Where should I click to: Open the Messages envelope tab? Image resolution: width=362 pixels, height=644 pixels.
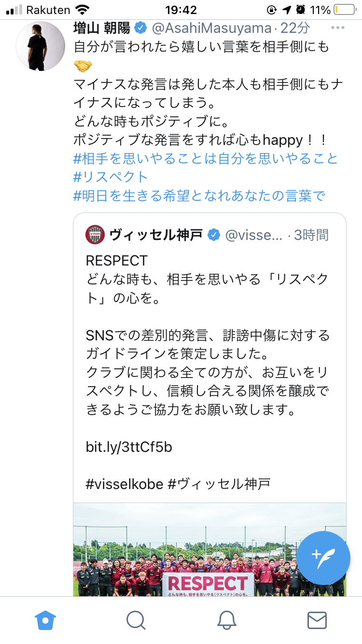pos(317,620)
